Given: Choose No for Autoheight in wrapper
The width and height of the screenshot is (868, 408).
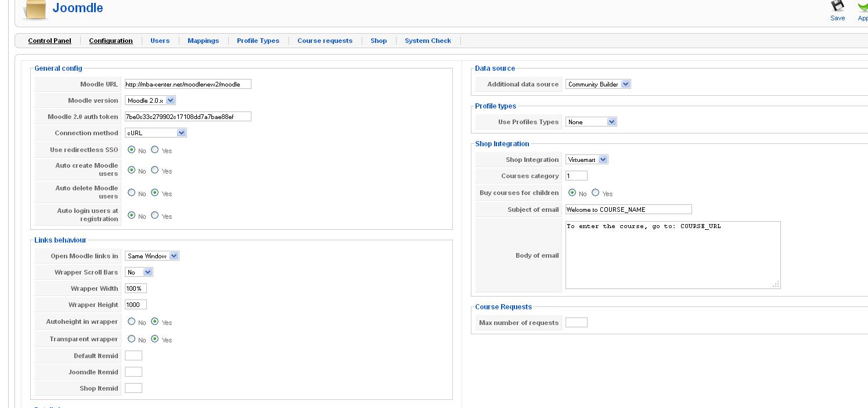Looking at the screenshot, I should coord(132,322).
